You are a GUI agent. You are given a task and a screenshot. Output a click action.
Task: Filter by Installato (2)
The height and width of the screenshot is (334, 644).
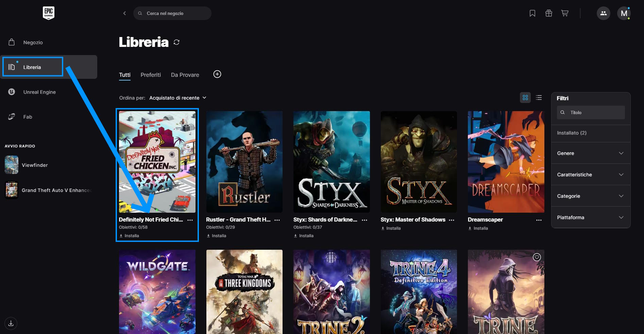point(572,133)
